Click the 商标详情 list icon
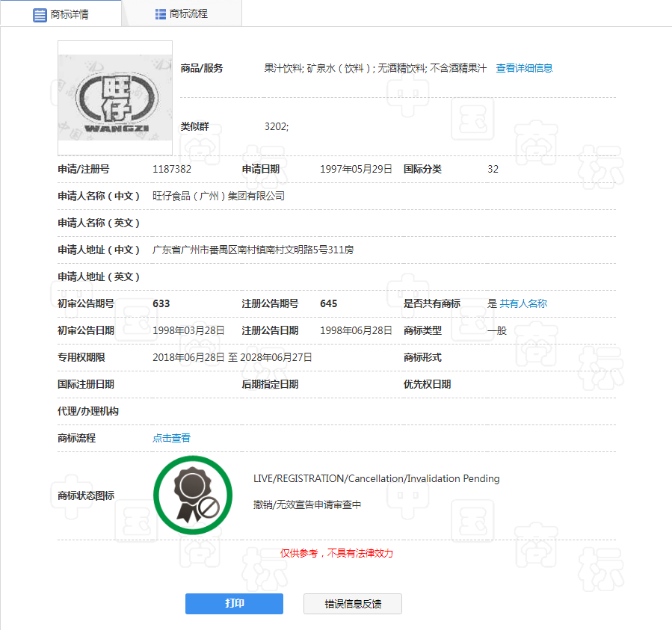This screenshot has height=630, width=672. pos(40,15)
